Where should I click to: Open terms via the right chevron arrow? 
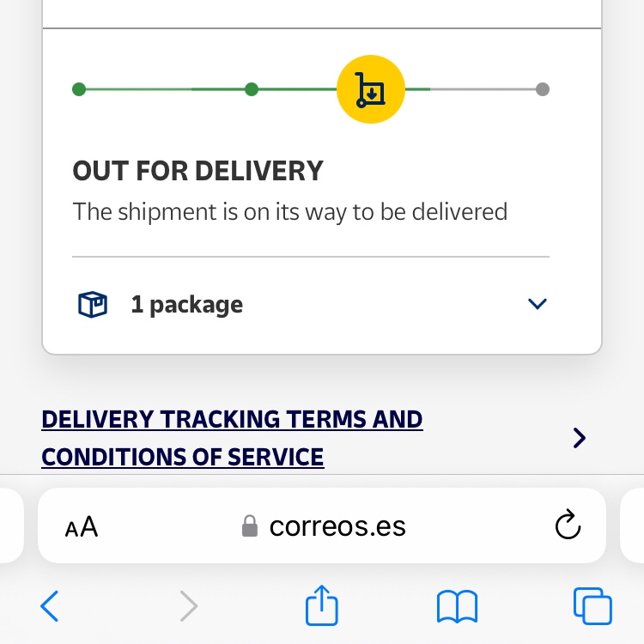pyautogui.click(x=579, y=439)
